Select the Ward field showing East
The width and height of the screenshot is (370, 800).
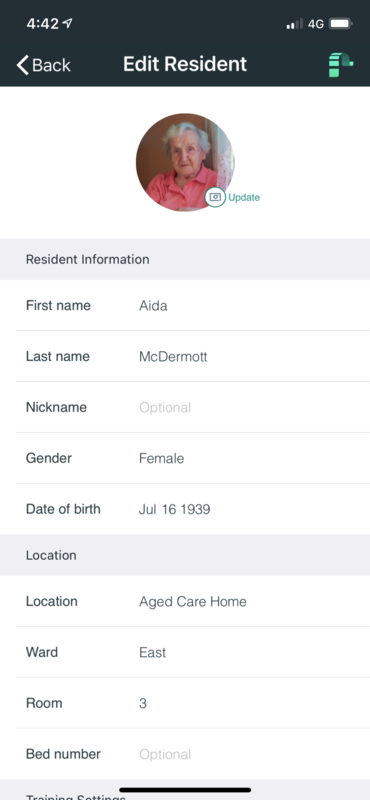coord(193,652)
